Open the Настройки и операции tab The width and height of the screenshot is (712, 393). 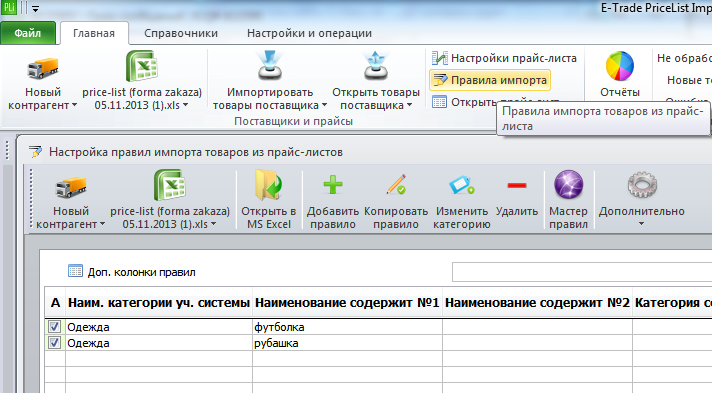tap(309, 33)
